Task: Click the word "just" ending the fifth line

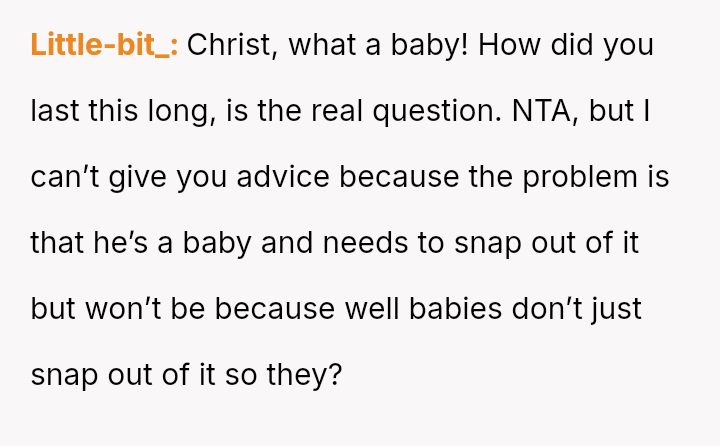Action: click(x=617, y=309)
